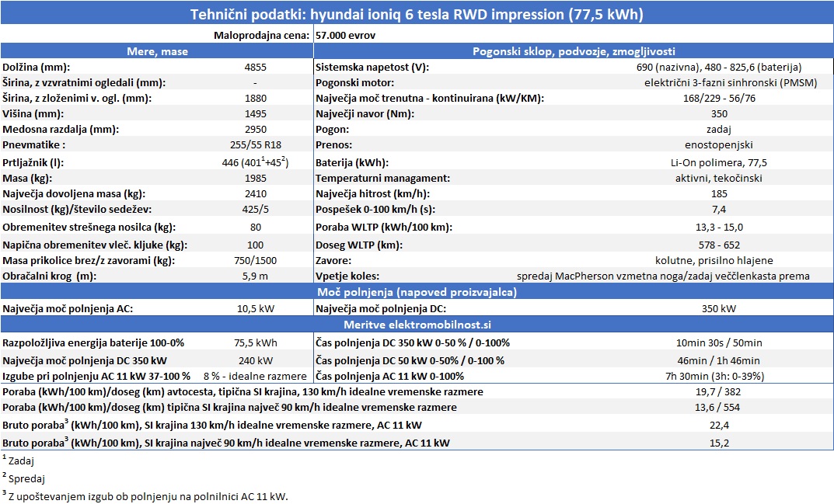Click the roof load value '80'

click(x=255, y=227)
